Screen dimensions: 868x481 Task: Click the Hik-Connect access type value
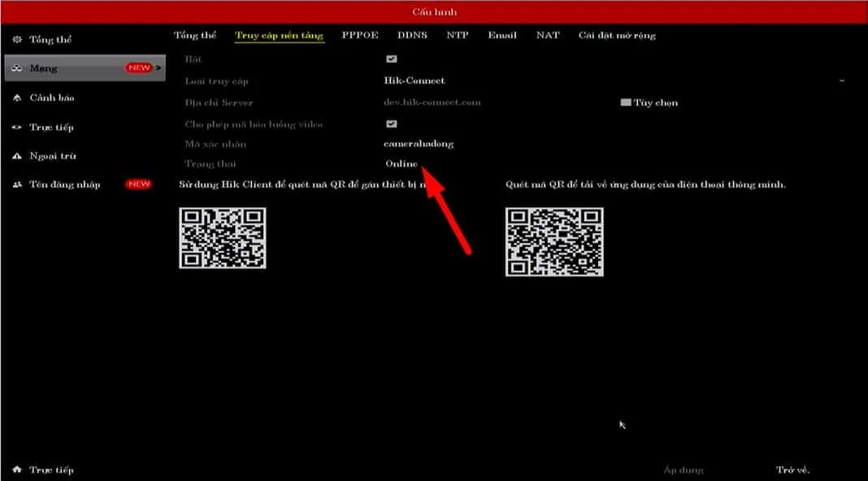[414, 80]
